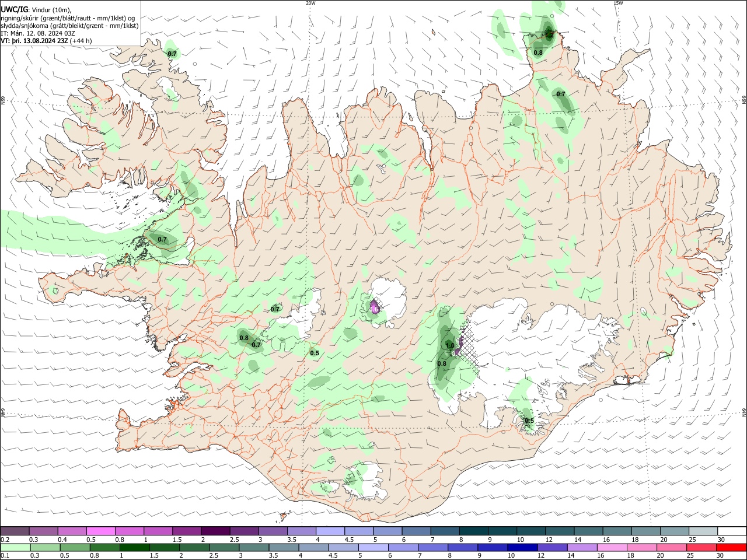Click the '0.8' value directly below the '1.2' value
The image size is (747, 560).
(x=538, y=52)
